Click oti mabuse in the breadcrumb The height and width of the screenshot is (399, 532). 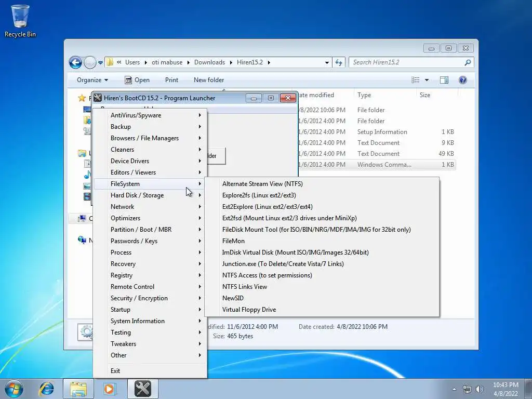167,62
